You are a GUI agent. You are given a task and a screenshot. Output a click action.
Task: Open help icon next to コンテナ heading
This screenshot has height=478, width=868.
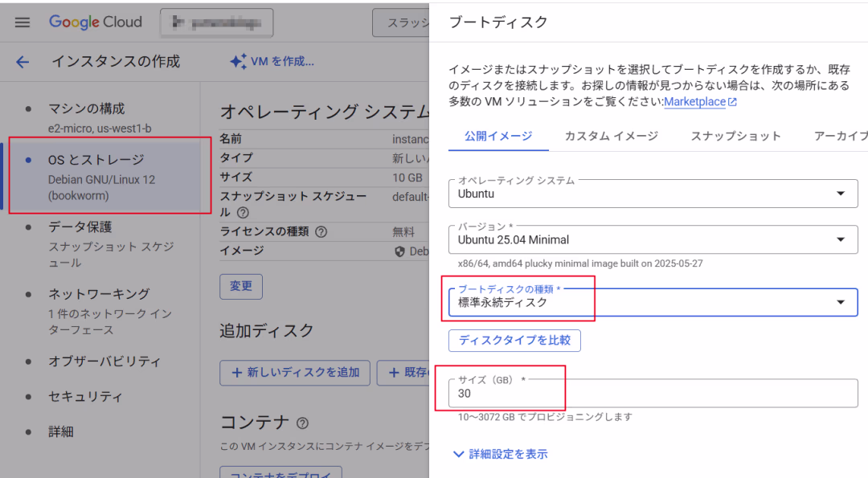pos(302,423)
